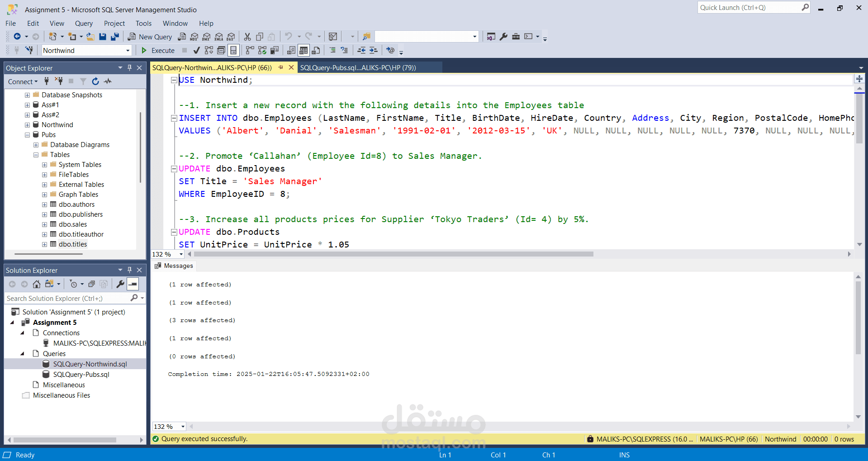This screenshot has width=868, height=461.
Task: Toggle IntelliSense Enabled button
Action: [233, 50]
